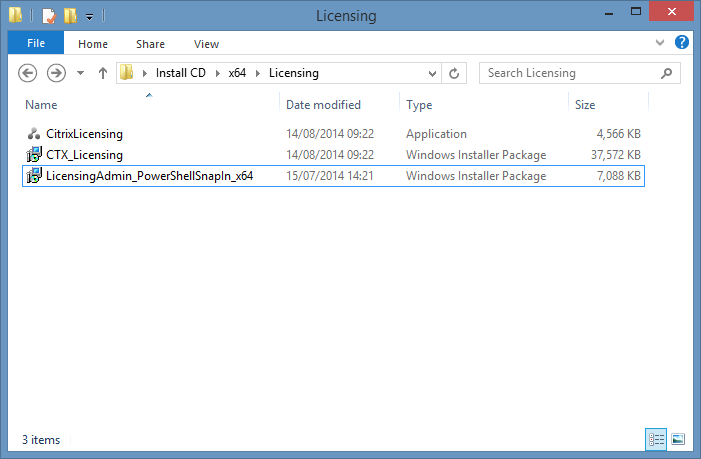Refresh the Licensing folder view
Viewport: 701px width, 459px height.
(x=455, y=73)
